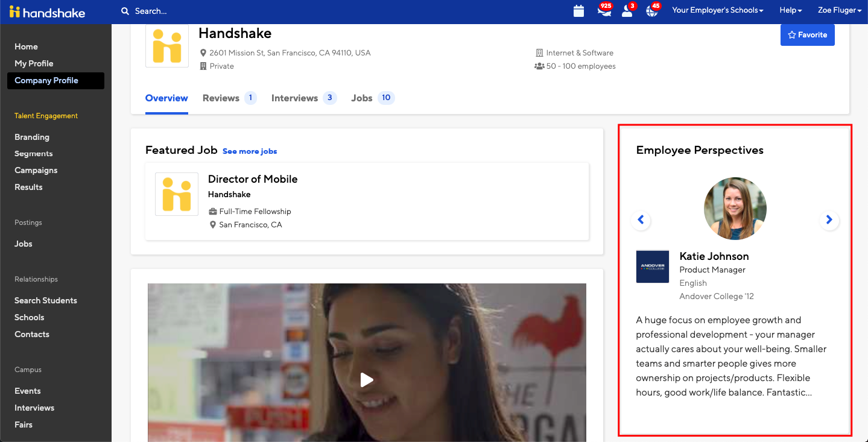The height and width of the screenshot is (442, 868).
Task: Play the company video
Action: pyautogui.click(x=367, y=379)
